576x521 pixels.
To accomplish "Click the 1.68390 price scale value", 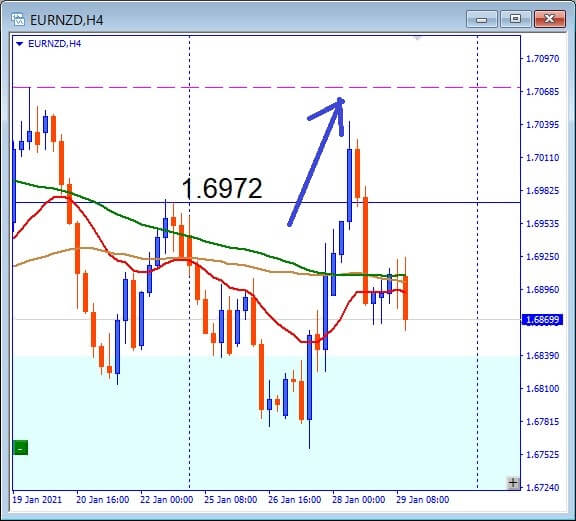I will coord(542,356).
